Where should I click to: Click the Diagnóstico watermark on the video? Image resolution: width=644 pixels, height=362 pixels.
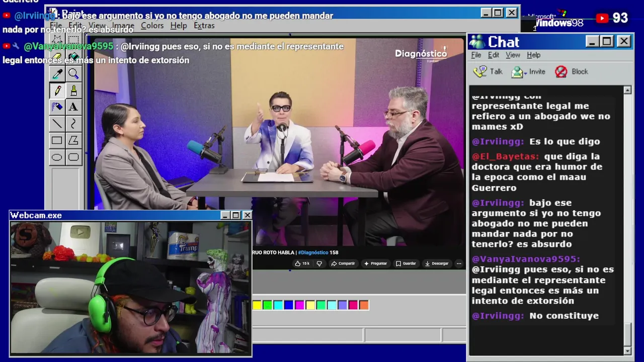click(421, 54)
